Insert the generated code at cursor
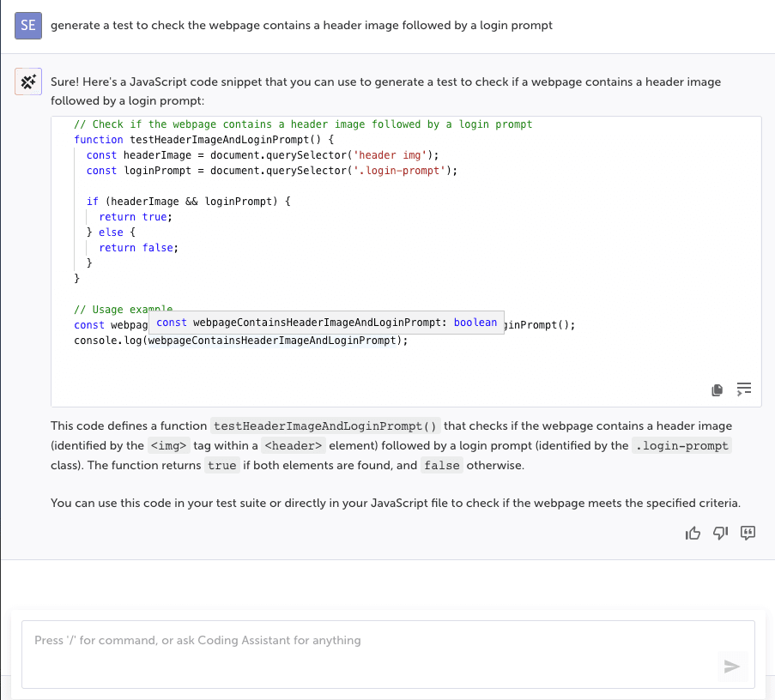 743,389
